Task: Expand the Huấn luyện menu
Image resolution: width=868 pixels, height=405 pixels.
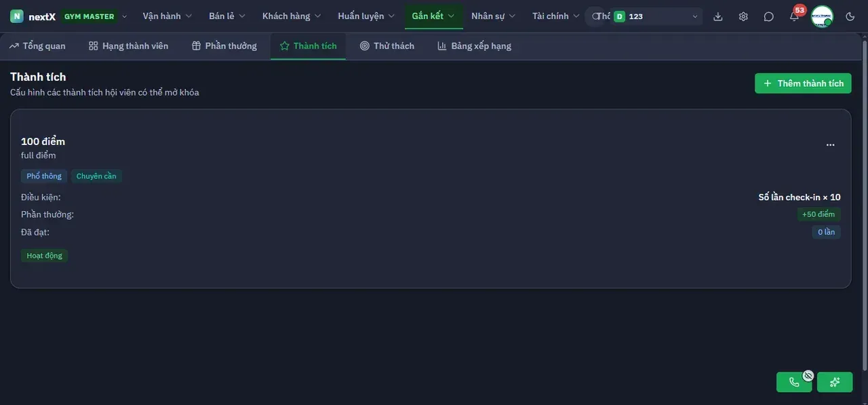Action: pyautogui.click(x=366, y=16)
